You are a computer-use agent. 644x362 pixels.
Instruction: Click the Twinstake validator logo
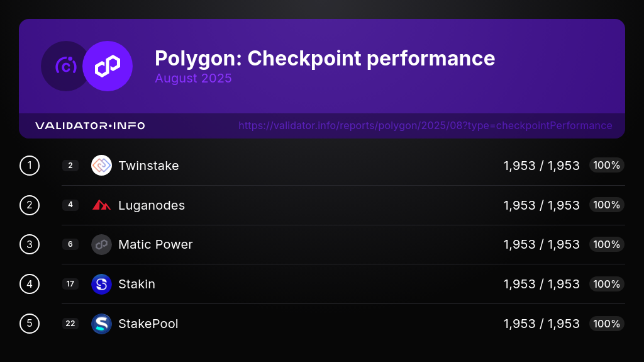[101, 166]
